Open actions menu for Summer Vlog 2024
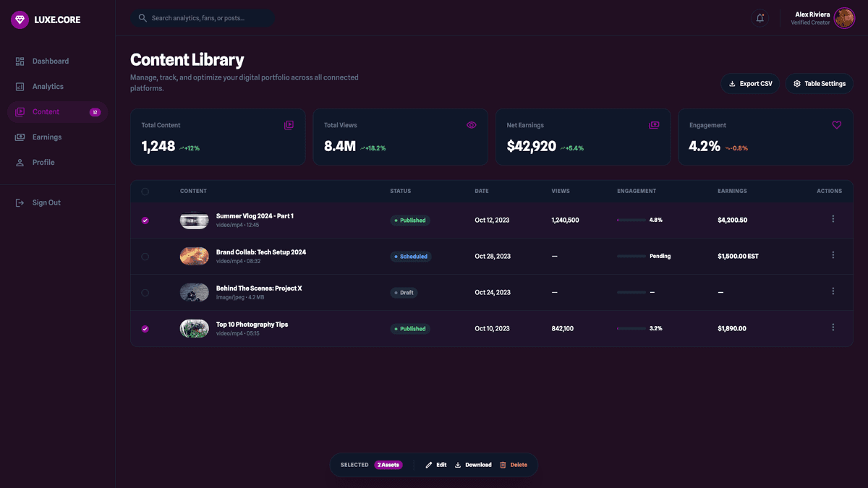 pyautogui.click(x=833, y=218)
